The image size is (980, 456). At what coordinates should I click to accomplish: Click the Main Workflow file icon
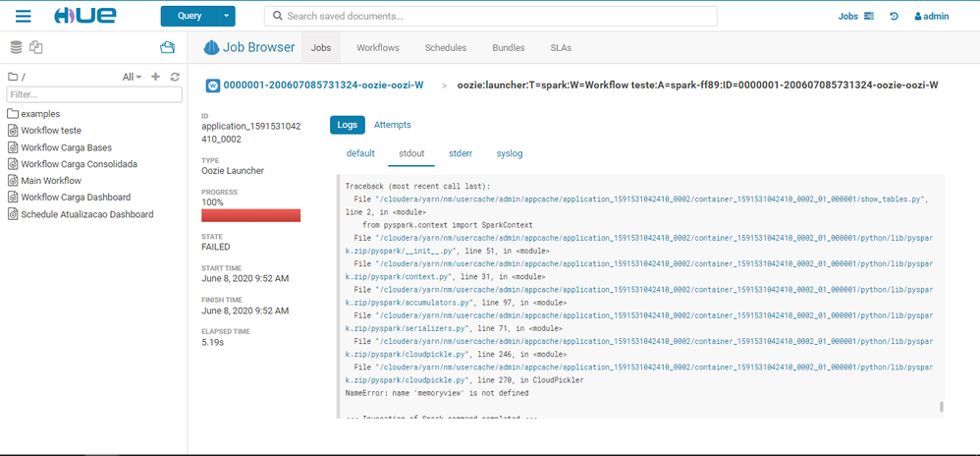[x=13, y=181]
